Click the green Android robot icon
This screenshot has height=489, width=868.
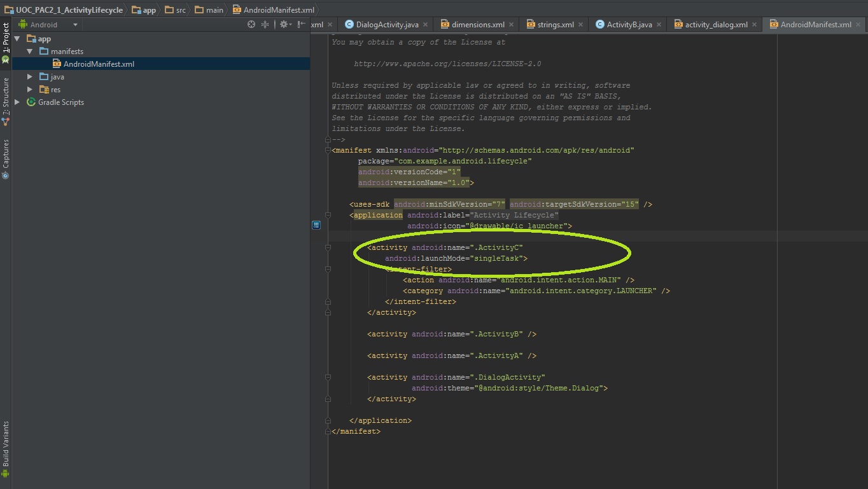(6, 60)
